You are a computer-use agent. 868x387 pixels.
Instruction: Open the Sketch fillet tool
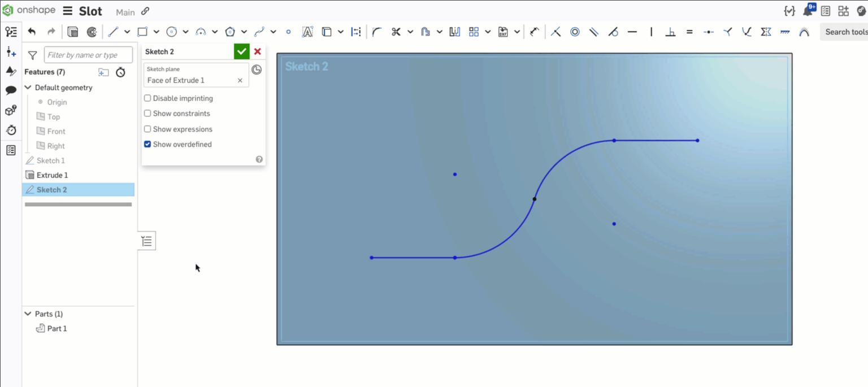pos(377,32)
